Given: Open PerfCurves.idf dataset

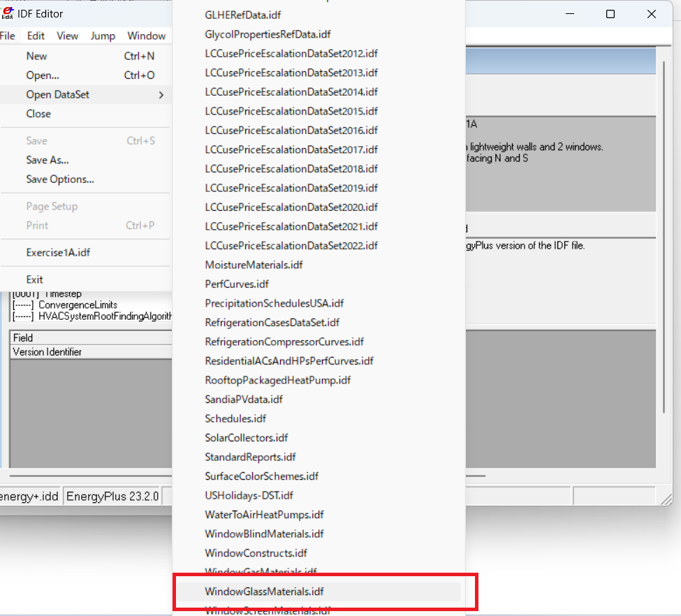Looking at the screenshot, I should (232, 284).
